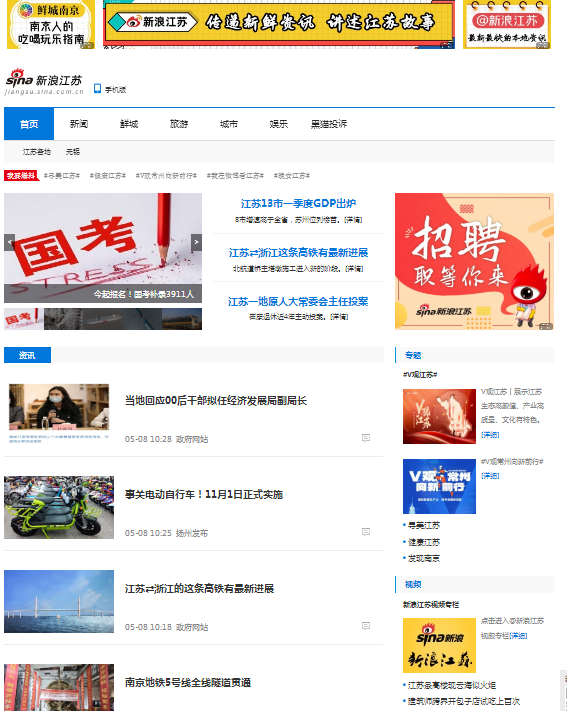Open the @新浪江苏 banner
Viewport: 567px width, 711px height.
pyautogui.click(x=507, y=24)
